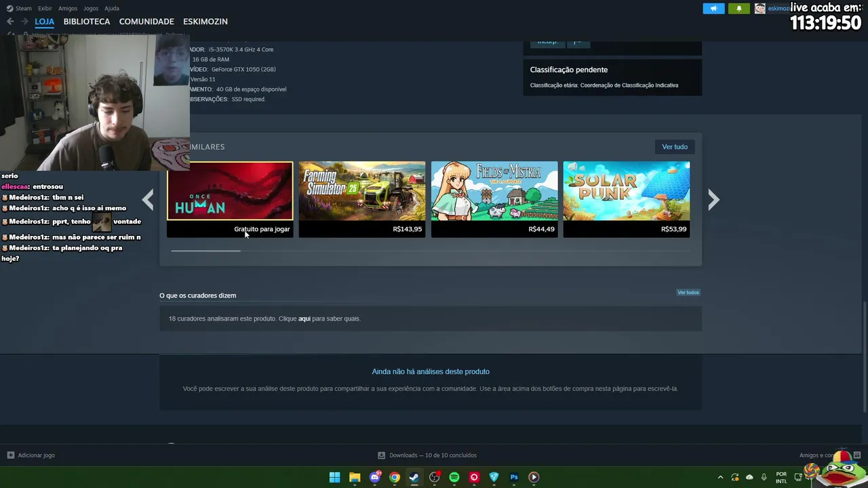Open the Amigos menu
This screenshot has height=488, width=868.
[x=68, y=8]
